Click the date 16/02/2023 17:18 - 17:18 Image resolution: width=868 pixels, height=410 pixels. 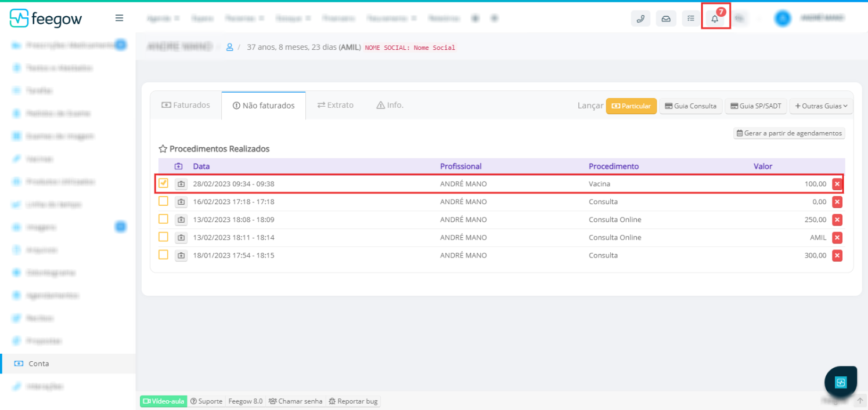[233, 202]
